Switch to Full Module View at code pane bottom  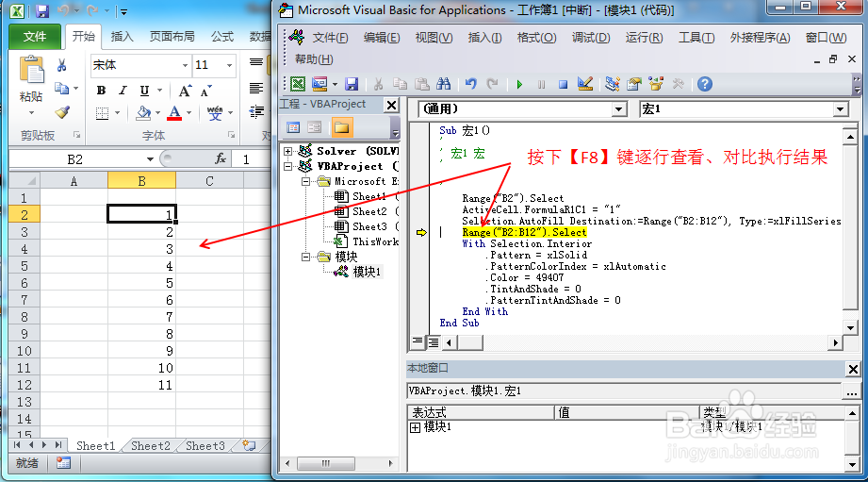[434, 342]
